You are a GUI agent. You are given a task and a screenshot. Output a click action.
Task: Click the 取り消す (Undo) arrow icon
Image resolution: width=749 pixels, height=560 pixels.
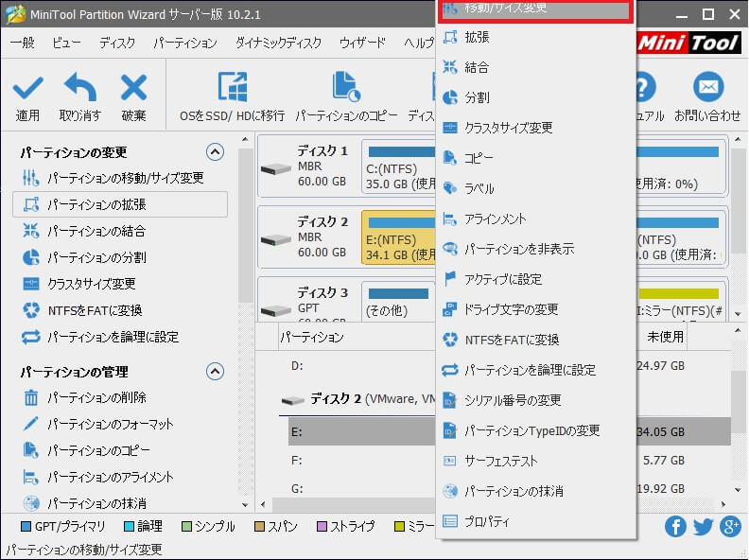79,89
